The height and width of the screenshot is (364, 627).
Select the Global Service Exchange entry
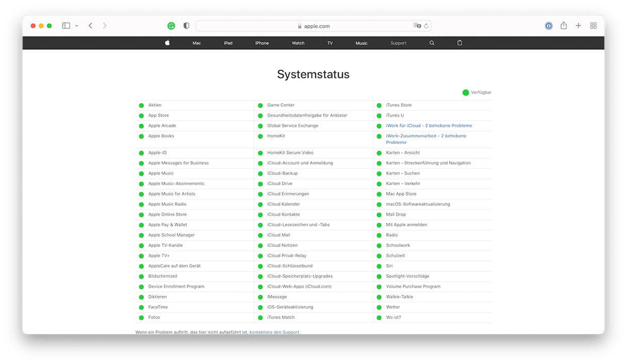292,126
